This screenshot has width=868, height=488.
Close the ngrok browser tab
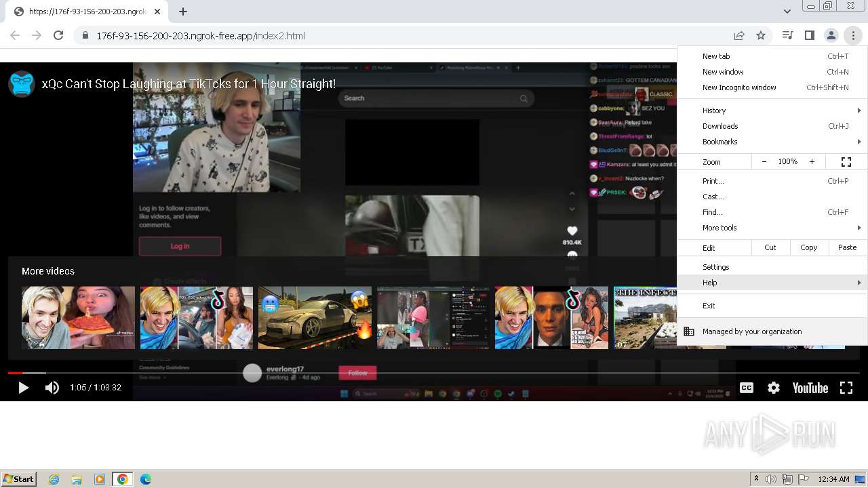pyautogui.click(x=157, y=12)
